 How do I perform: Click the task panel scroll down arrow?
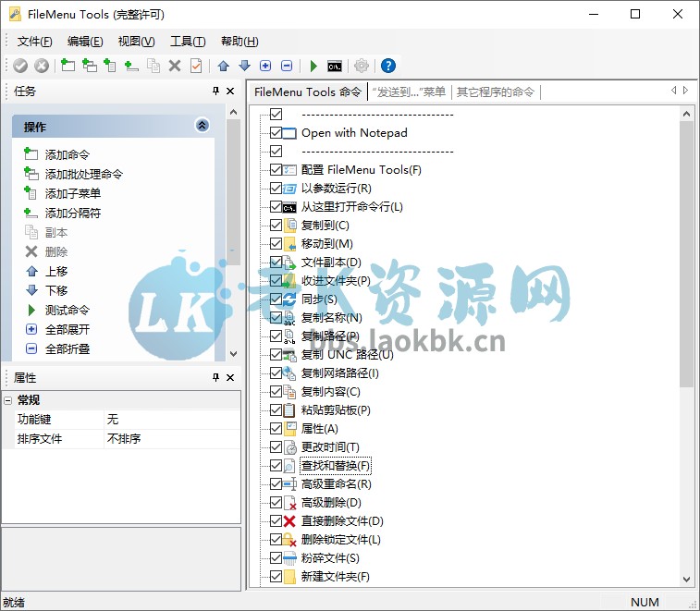233,353
